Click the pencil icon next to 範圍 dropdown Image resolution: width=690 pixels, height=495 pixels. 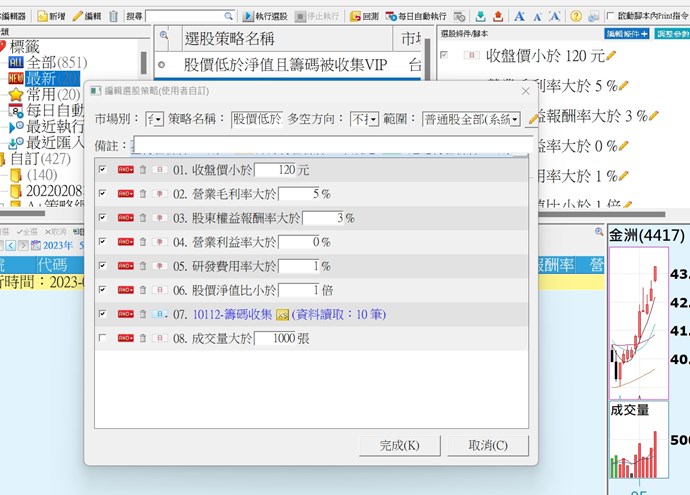click(x=534, y=119)
